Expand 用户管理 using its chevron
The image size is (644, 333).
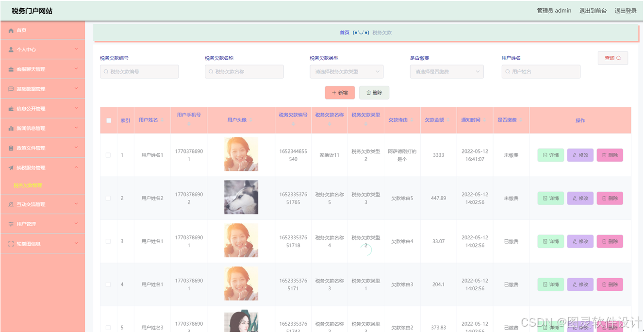(76, 224)
